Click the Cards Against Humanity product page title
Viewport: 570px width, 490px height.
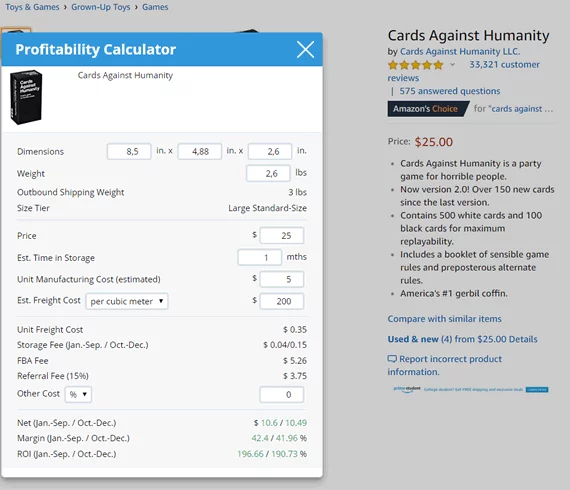pos(469,35)
